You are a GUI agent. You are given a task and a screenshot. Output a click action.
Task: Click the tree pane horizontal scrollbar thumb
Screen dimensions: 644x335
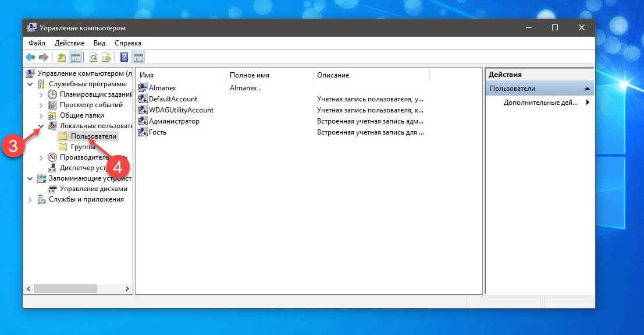pos(65,289)
